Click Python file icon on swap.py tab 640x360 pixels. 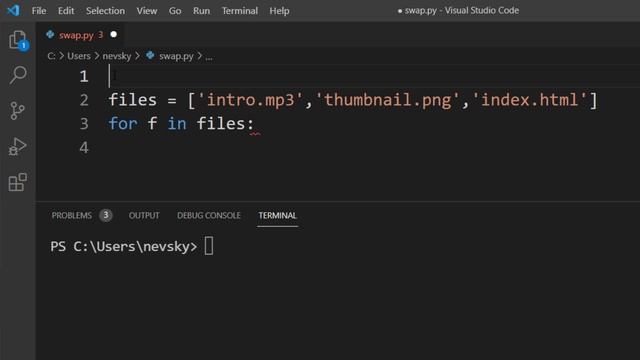tap(50, 35)
